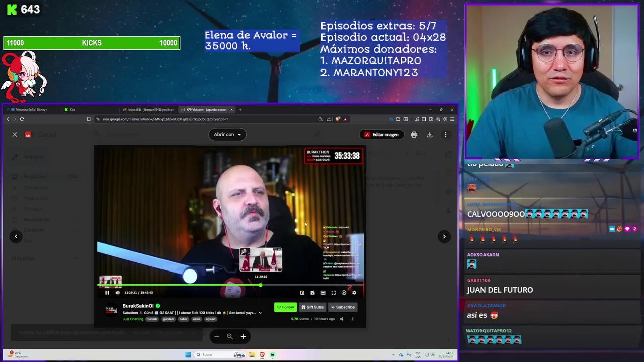
Task: Enter fullscreen in the Kick player
Action: click(x=333, y=293)
